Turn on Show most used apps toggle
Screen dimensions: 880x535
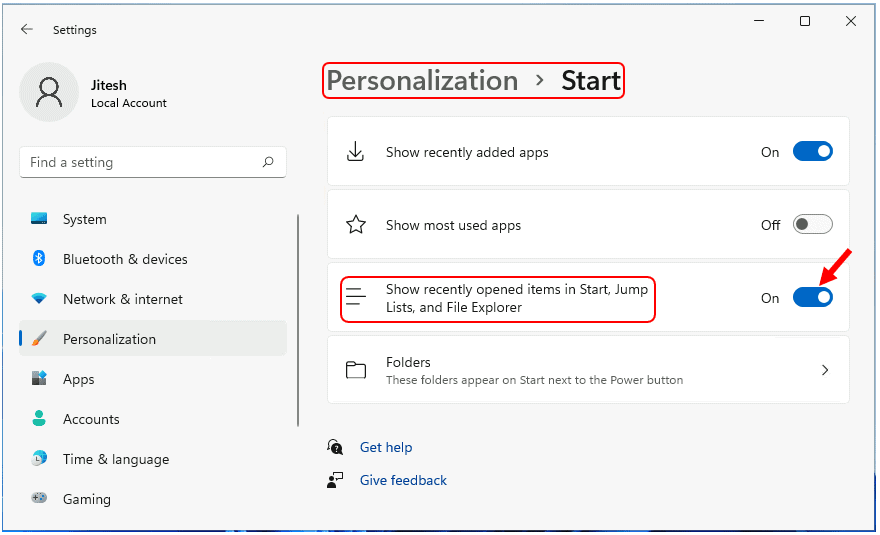[812, 225]
